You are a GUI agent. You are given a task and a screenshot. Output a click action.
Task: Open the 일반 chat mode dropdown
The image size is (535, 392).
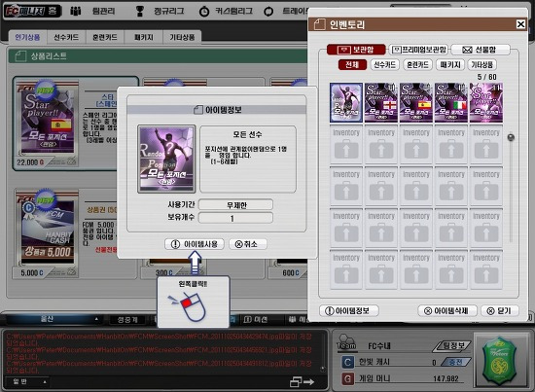(28, 381)
